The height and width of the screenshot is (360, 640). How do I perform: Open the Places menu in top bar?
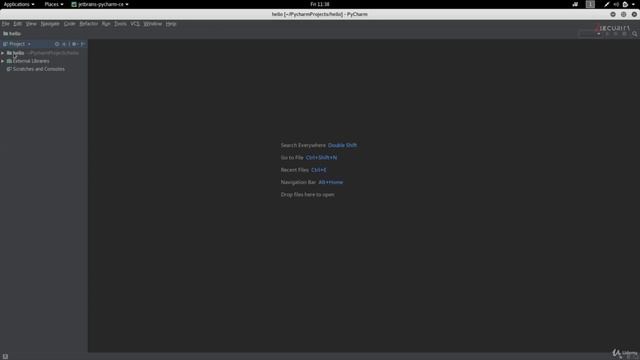[x=54, y=4]
